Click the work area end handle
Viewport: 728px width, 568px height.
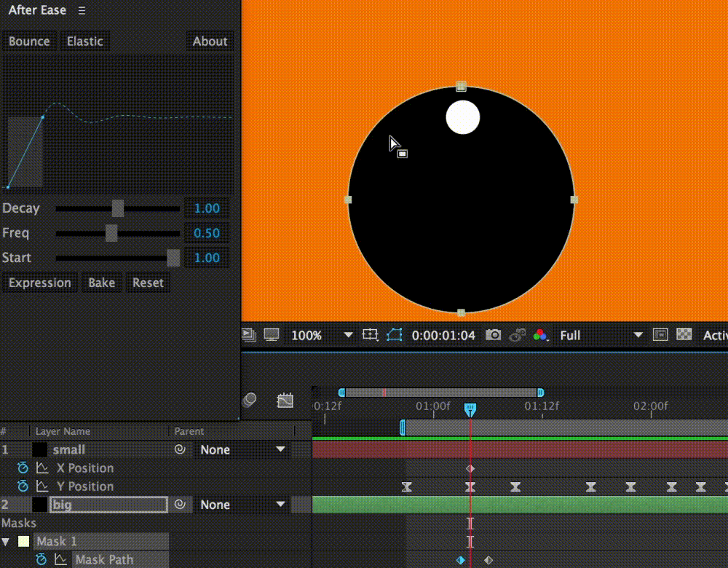pyautogui.click(x=540, y=393)
